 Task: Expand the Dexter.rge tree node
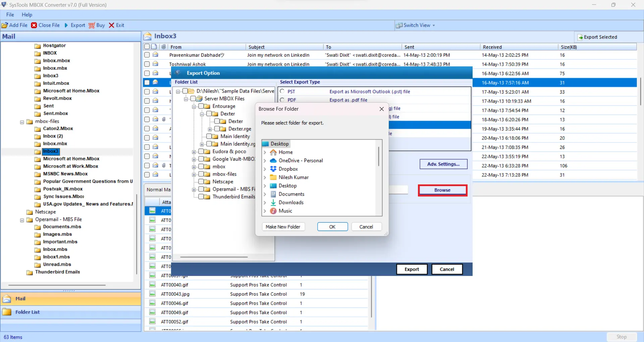[x=210, y=129]
